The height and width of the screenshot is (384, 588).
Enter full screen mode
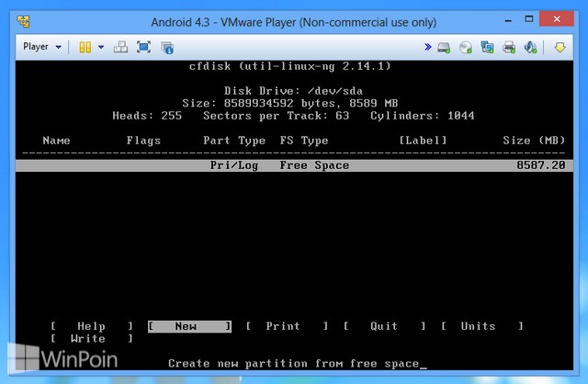point(143,47)
